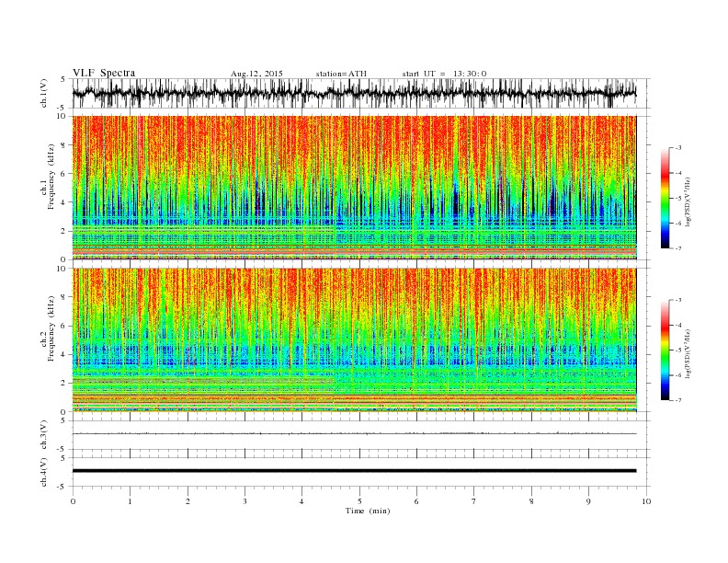Click the ch.2 PSD color scale bar
The width and height of the screenshot is (728, 563).
click(x=665, y=350)
